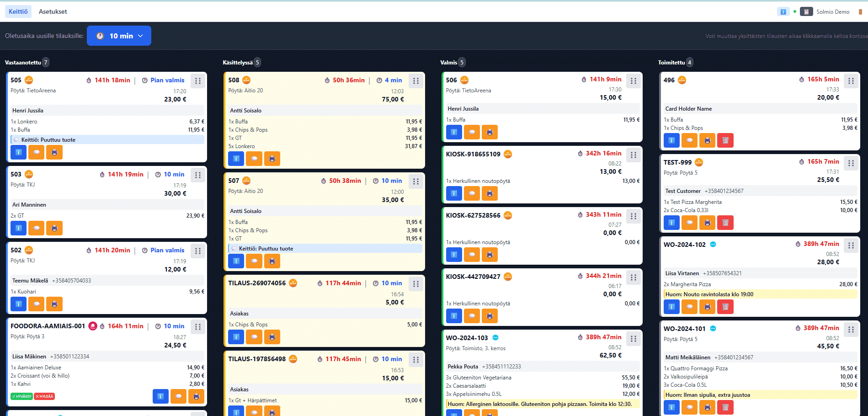This screenshot has width=868, height=416.
Task: Send a message on order 505
Action: coord(36,152)
